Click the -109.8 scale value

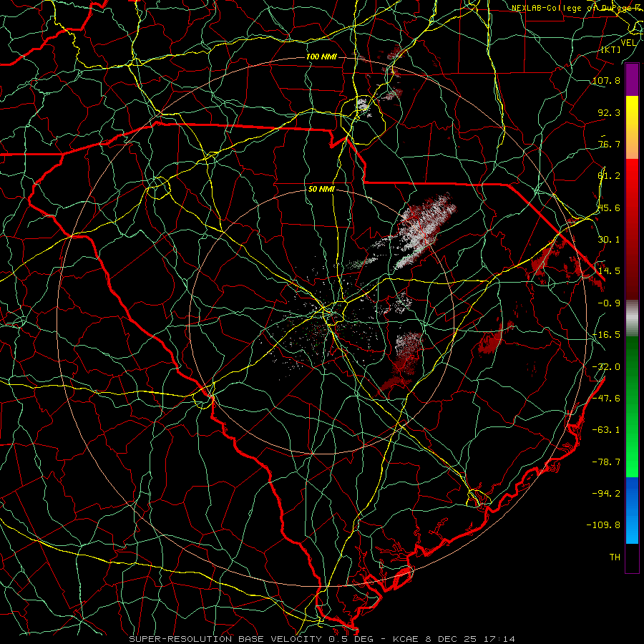click(604, 525)
